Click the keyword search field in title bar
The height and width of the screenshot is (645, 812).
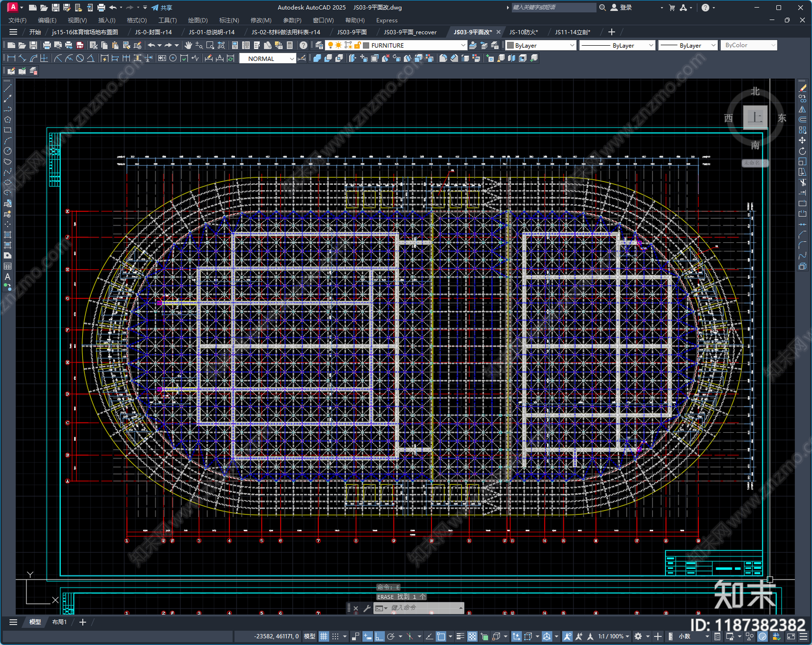[553, 8]
